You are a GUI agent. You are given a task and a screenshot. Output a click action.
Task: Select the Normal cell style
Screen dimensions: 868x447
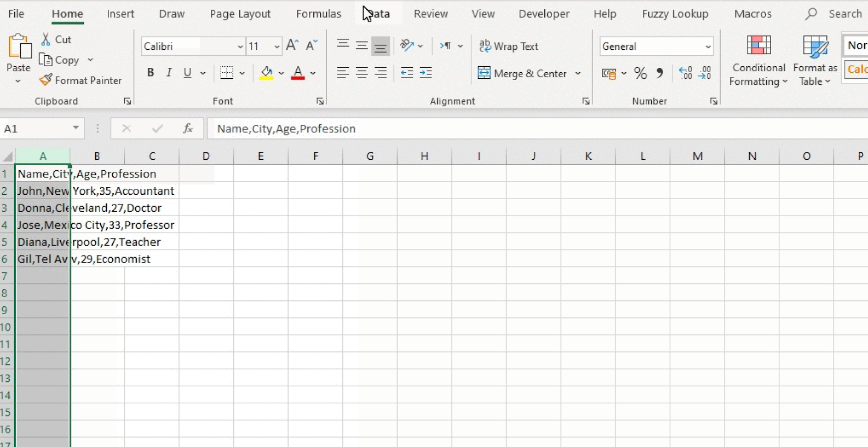(856, 45)
